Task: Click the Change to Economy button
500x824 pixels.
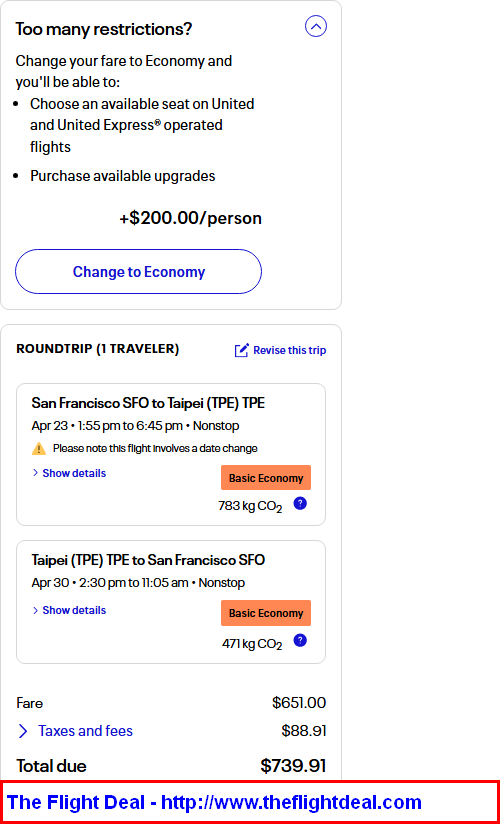Action: [x=138, y=272]
